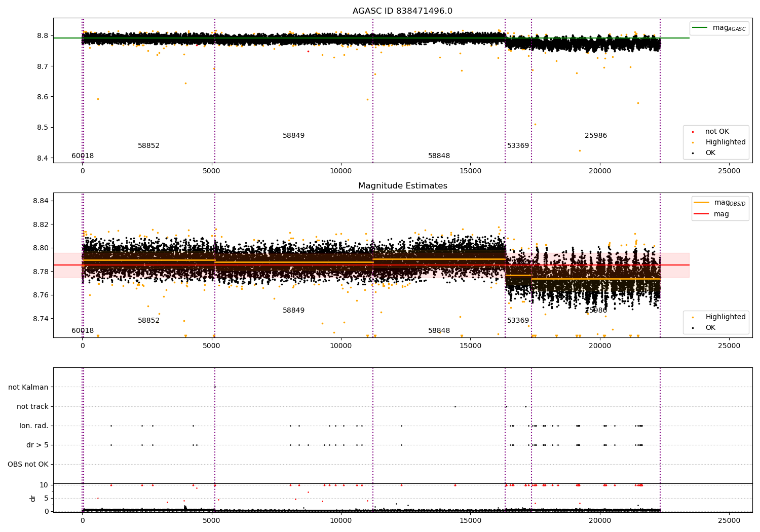
Task: Click the 5000 x-tick under bottom plot
Action: [212, 520]
